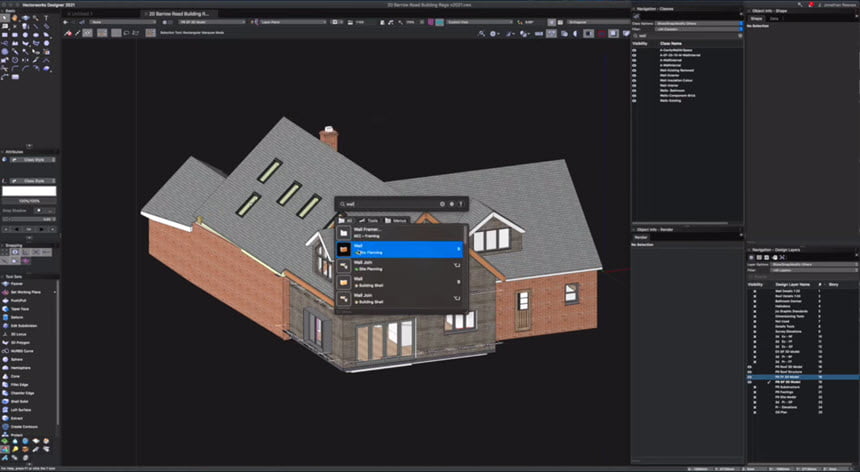Screen dimensions: 860x472
Task: Choose the Wall Join Building Shell result
Action: 400,298
